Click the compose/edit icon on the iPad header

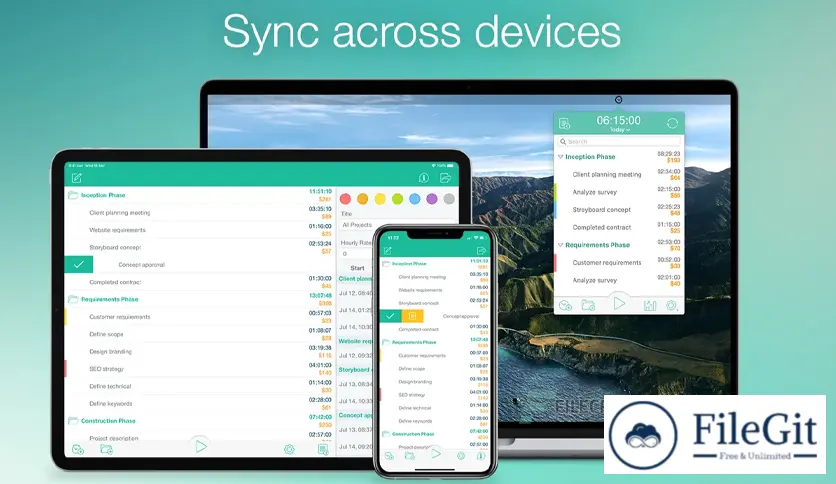[77, 178]
